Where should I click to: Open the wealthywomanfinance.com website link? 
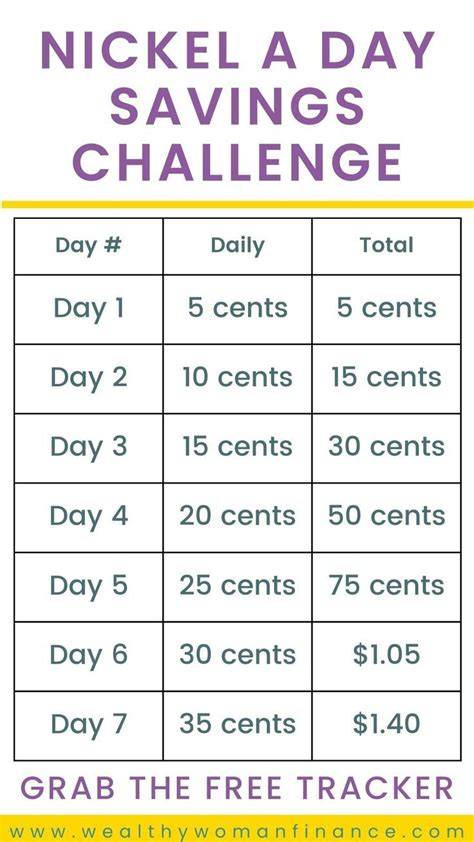click(237, 831)
